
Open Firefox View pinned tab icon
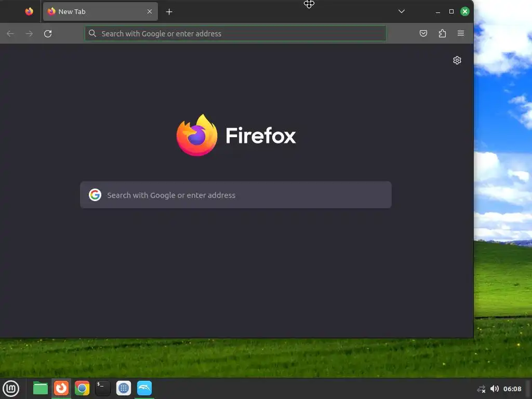(x=29, y=11)
